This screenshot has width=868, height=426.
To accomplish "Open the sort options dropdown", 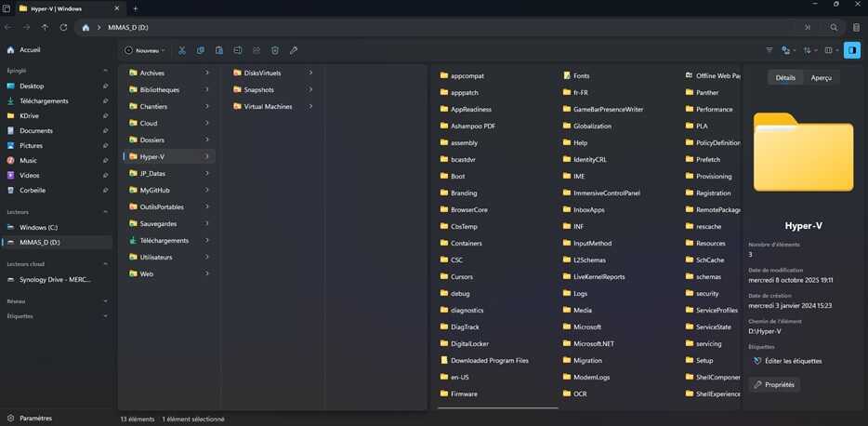I will (809, 50).
